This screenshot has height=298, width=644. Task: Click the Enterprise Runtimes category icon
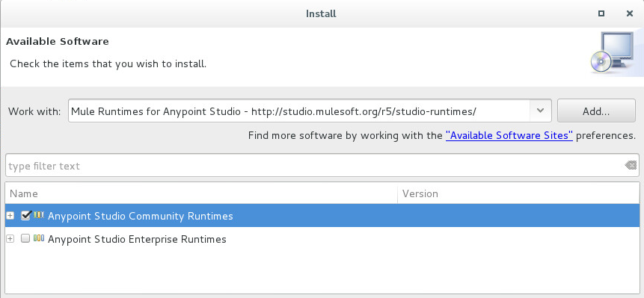click(39, 238)
